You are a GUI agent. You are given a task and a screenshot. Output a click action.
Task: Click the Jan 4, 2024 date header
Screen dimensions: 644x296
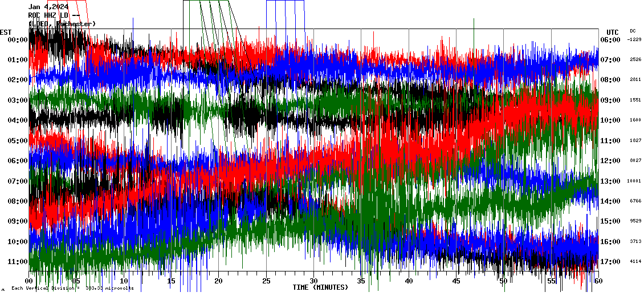point(48,7)
